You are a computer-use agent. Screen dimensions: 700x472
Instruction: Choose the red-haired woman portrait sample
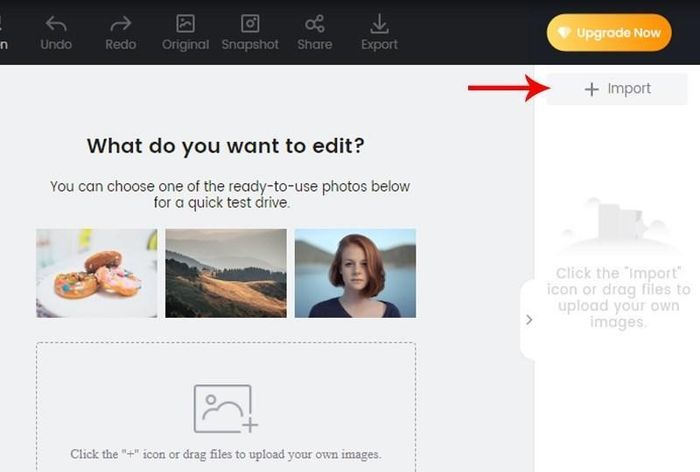355,273
